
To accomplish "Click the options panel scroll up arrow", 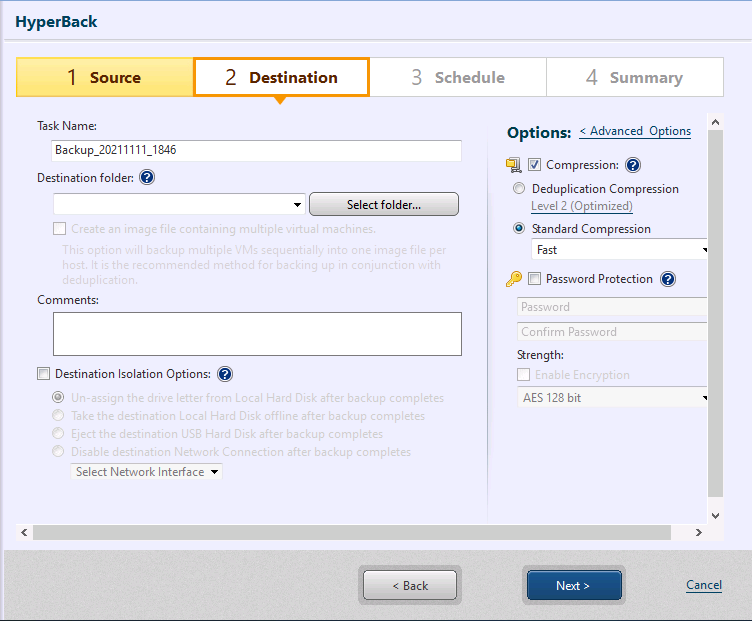I will click(x=714, y=122).
